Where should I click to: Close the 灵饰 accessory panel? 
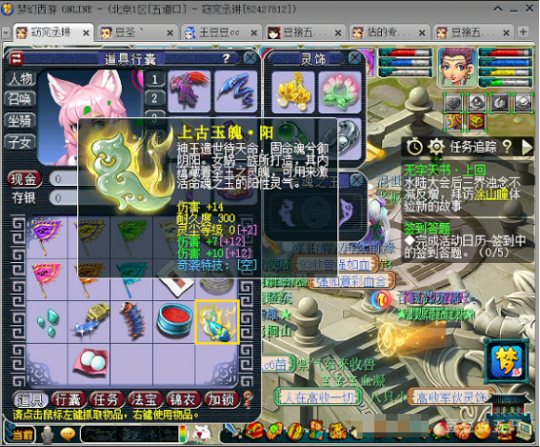coord(355,58)
